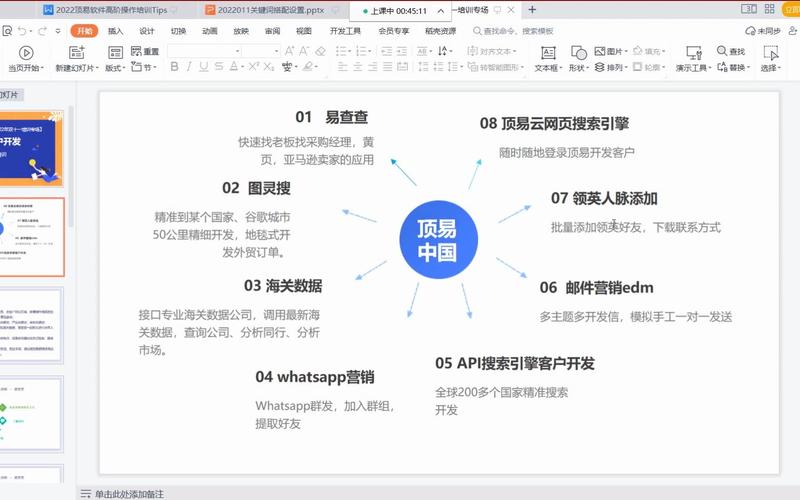The image size is (800, 500).
Task: Redo the last action
Action: (x=43, y=31)
